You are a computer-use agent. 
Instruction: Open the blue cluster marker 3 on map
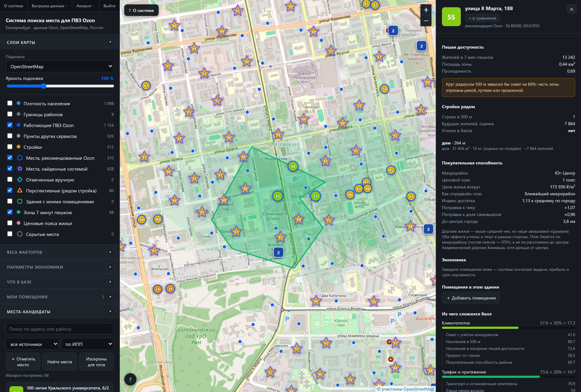428,229
